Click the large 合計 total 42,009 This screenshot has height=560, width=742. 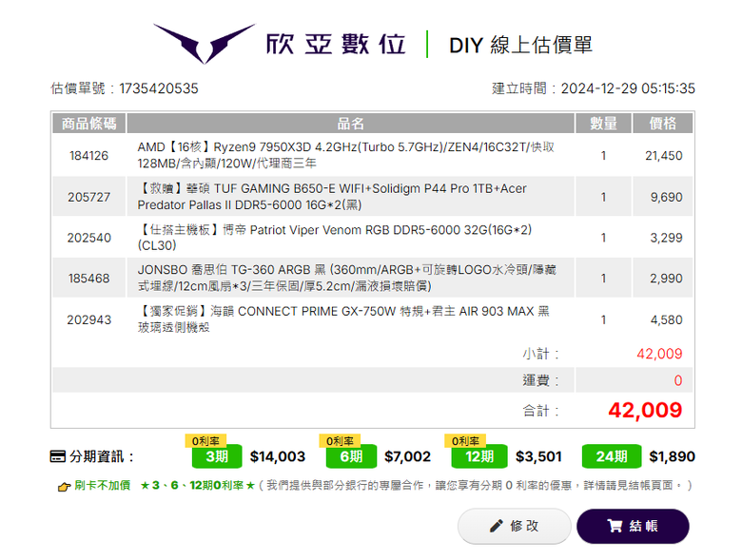click(x=645, y=410)
